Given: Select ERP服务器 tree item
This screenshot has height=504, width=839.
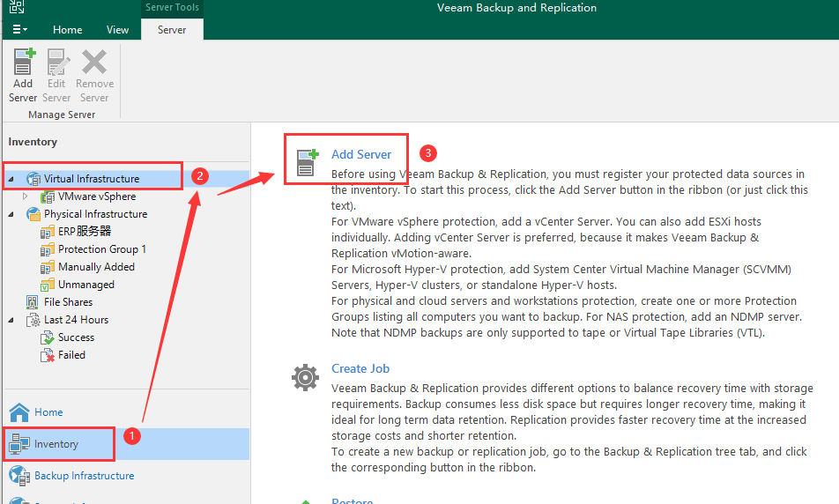Looking at the screenshot, I should click(85, 231).
